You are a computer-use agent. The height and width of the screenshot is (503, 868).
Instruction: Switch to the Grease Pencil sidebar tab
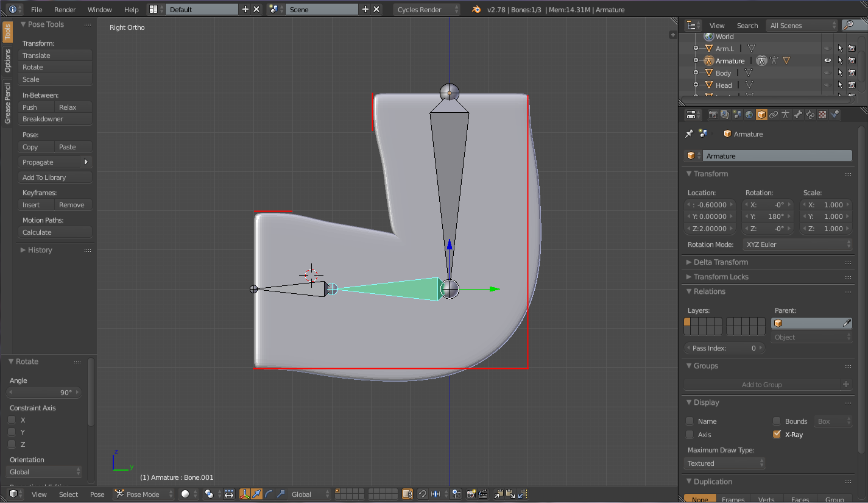(7, 102)
